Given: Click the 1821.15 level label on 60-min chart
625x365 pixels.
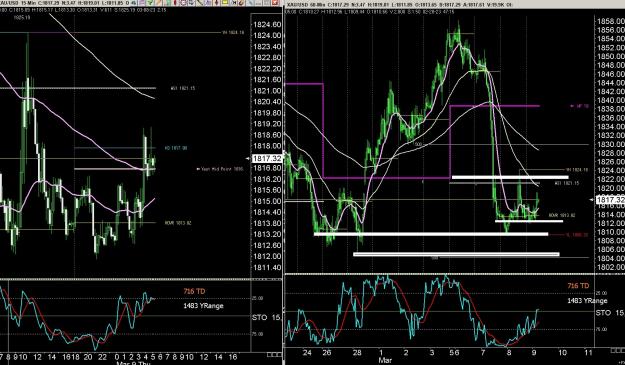Looking at the screenshot, I should click(x=567, y=183).
